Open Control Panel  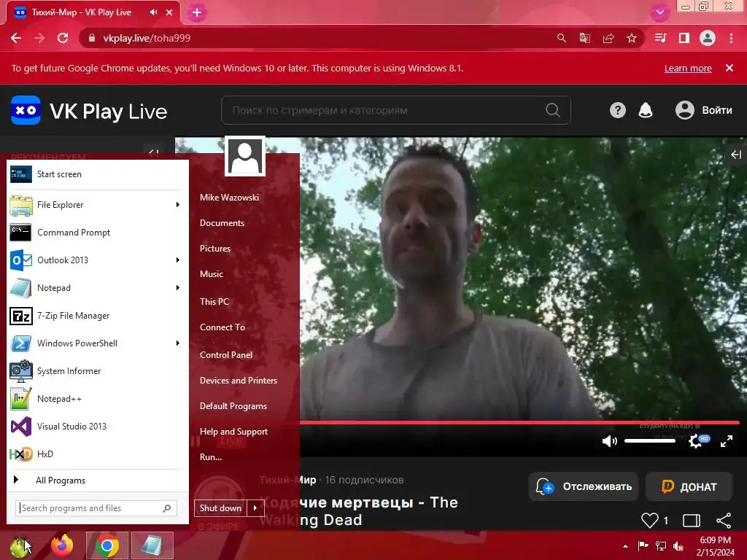point(226,355)
